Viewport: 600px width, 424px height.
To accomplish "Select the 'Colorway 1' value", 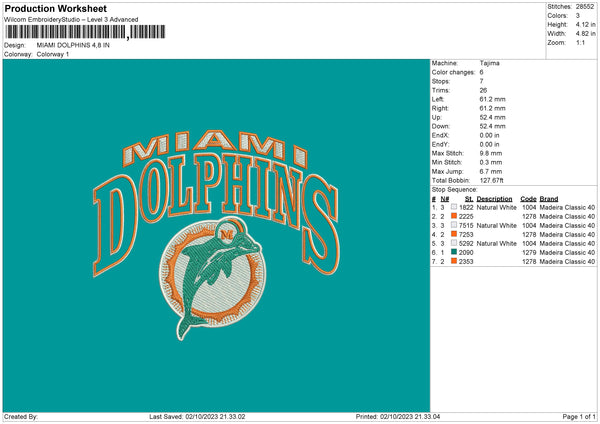I will [x=53, y=54].
